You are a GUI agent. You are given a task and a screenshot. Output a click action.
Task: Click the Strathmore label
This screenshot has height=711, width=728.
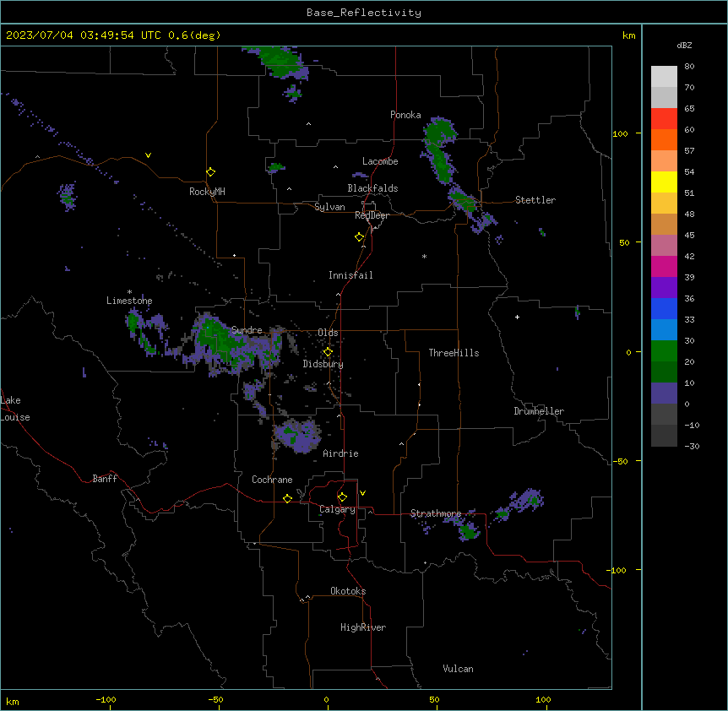coord(436,513)
